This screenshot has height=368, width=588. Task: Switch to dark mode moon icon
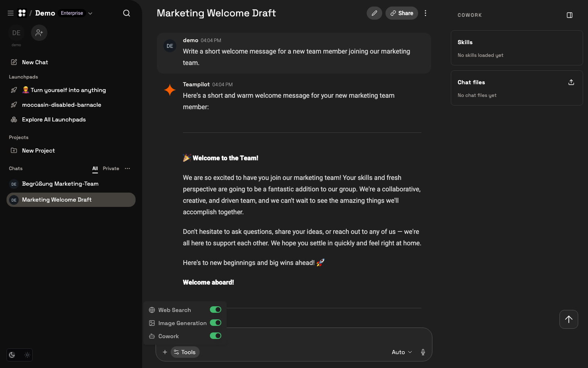pos(12,355)
